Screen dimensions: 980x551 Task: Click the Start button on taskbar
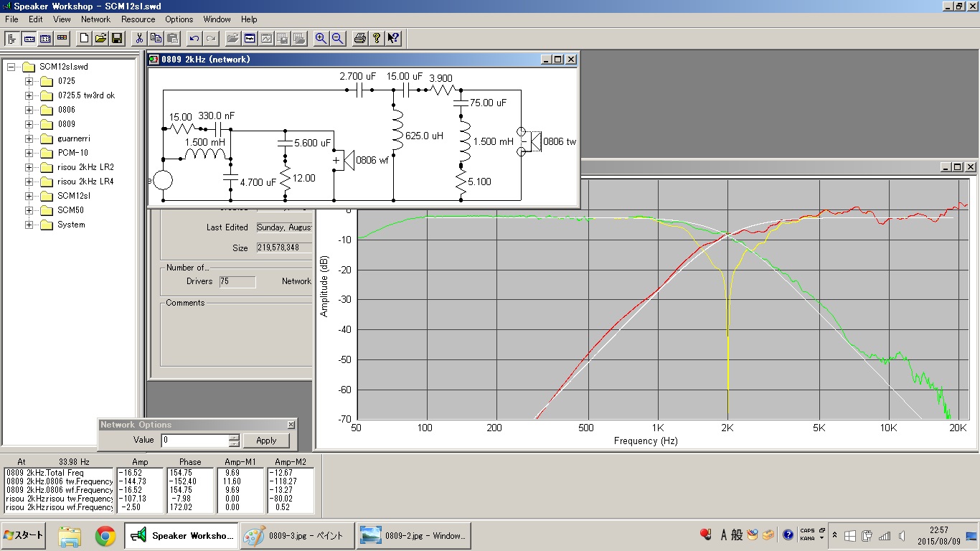coord(24,535)
